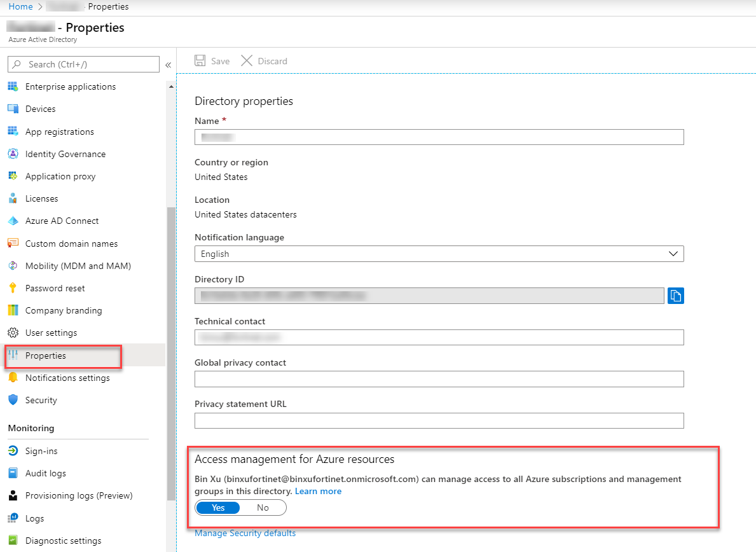Click the Learn more link
756x552 pixels.
tap(318, 492)
